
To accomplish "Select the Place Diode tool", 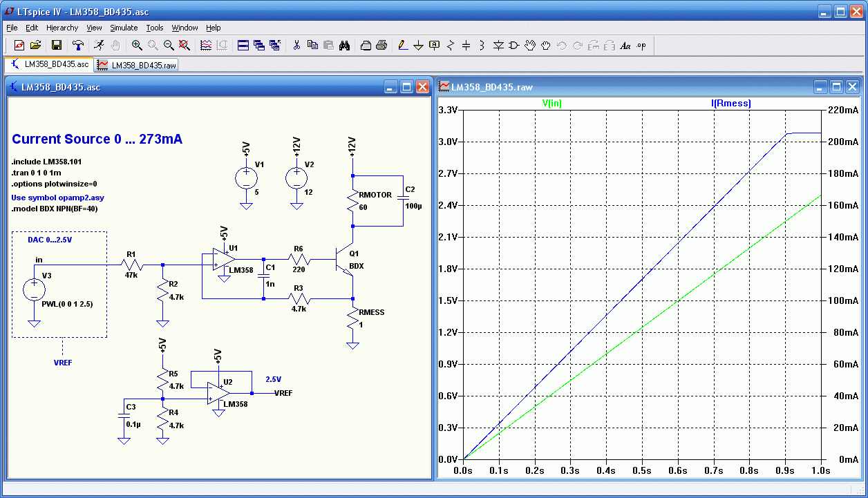I will (x=498, y=46).
